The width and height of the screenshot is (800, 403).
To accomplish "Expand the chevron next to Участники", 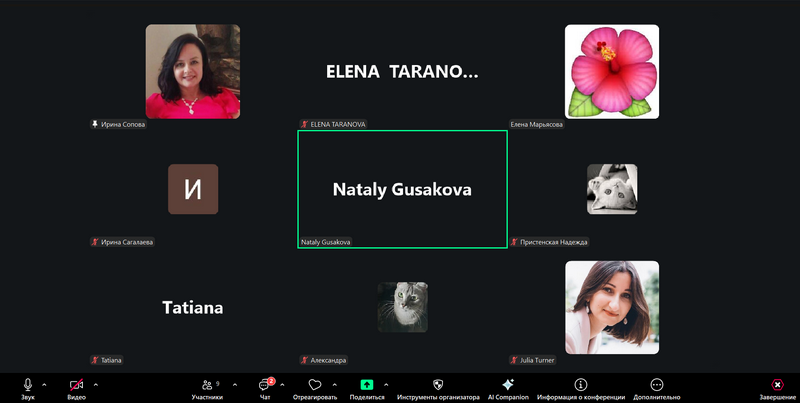I will tap(232, 384).
